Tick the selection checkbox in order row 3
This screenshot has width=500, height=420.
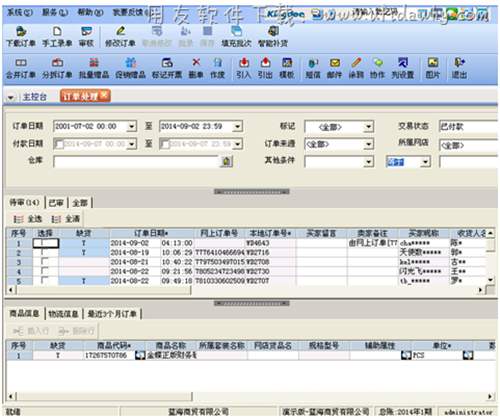pyautogui.click(x=44, y=262)
